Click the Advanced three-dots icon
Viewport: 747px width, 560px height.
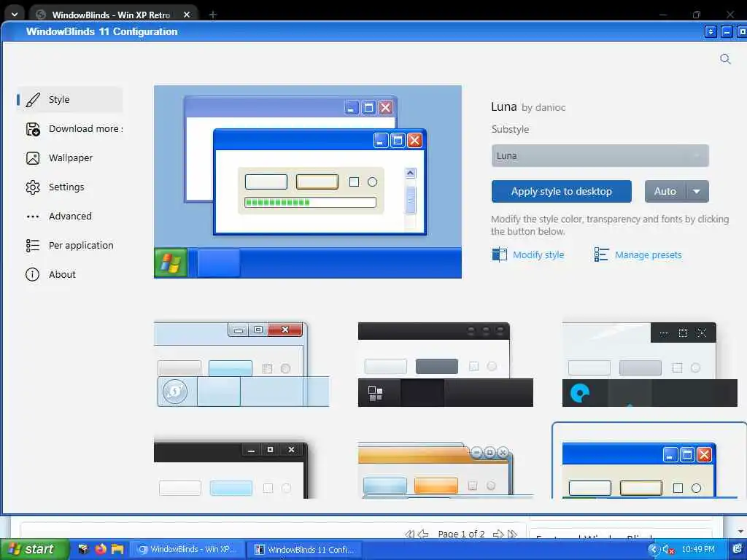[33, 217]
